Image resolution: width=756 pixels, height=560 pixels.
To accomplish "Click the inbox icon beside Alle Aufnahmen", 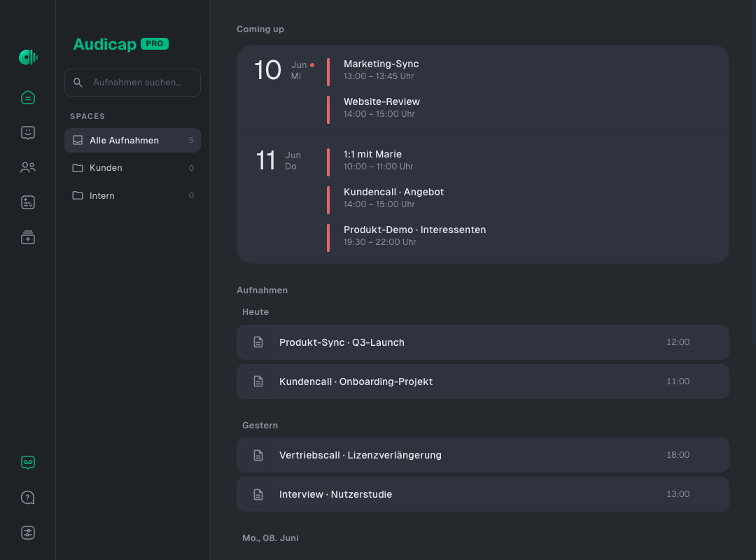I will [x=78, y=141].
